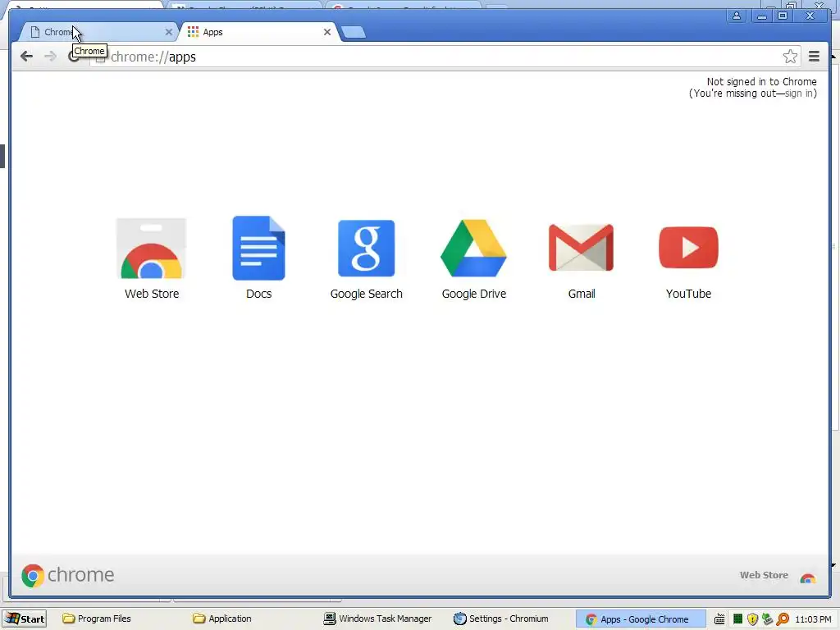
Task: Minimize the Chrome window
Action: pyautogui.click(x=762, y=16)
